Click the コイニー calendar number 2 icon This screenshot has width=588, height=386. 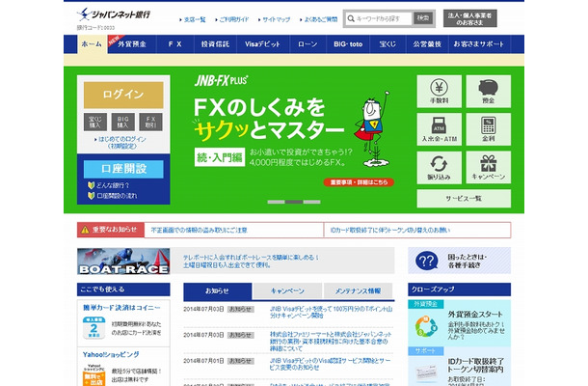pos(94,328)
